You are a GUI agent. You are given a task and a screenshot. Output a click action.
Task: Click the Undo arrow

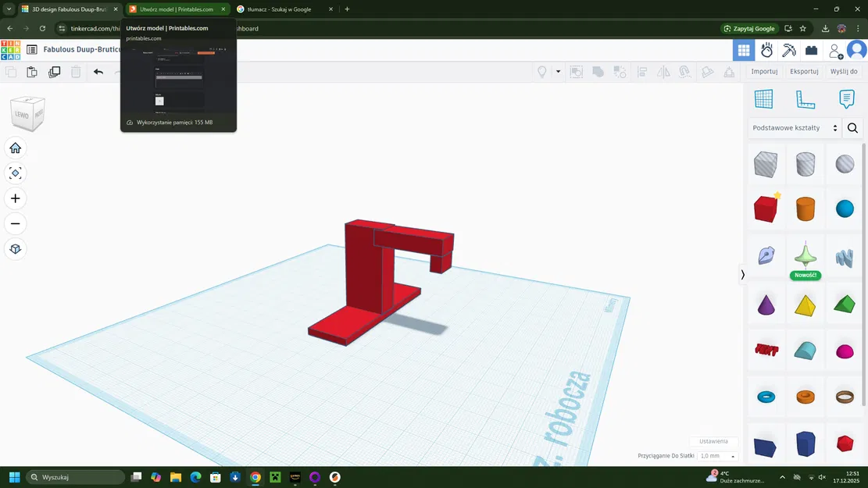pyautogui.click(x=98, y=72)
